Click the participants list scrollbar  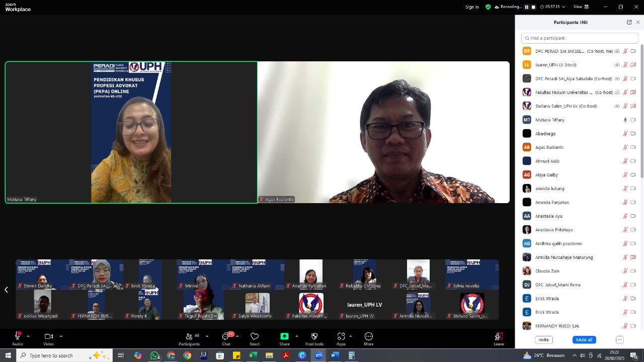642,112
